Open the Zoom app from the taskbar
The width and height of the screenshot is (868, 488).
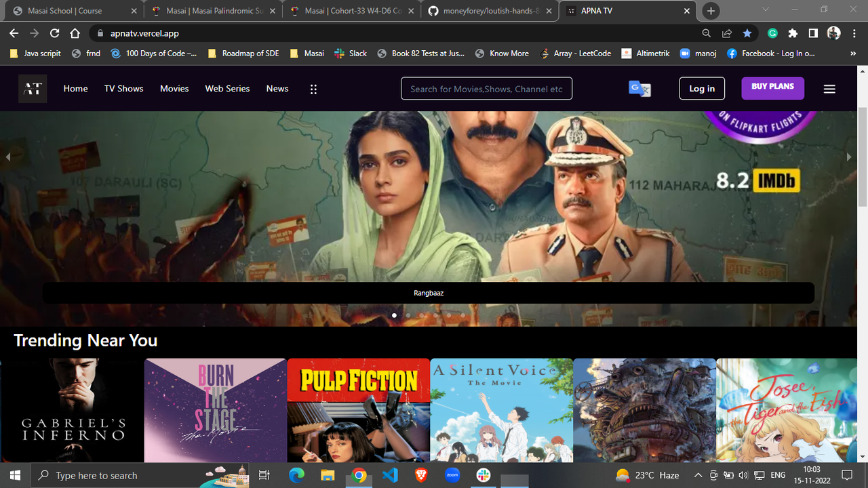click(x=452, y=475)
